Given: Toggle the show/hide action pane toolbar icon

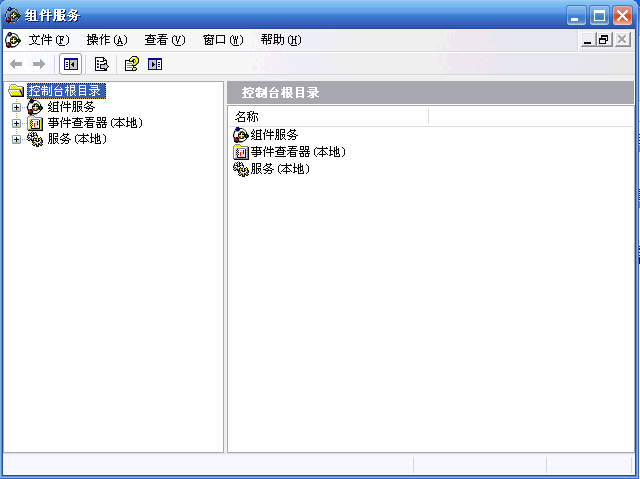Looking at the screenshot, I should click(155, 64).
